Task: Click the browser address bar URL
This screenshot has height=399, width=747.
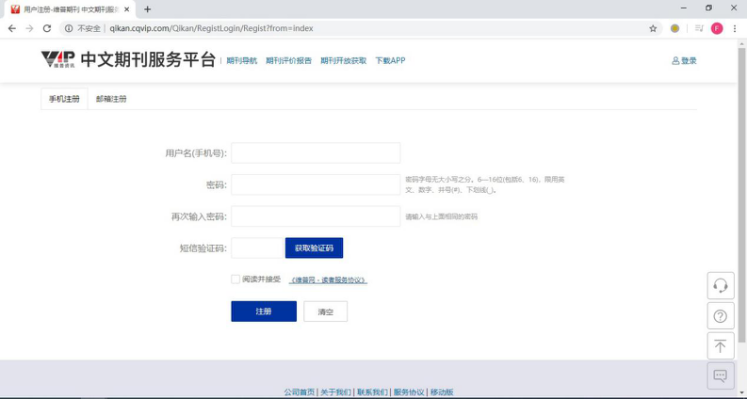Action: pyautogui.click(x=211, y=29)
